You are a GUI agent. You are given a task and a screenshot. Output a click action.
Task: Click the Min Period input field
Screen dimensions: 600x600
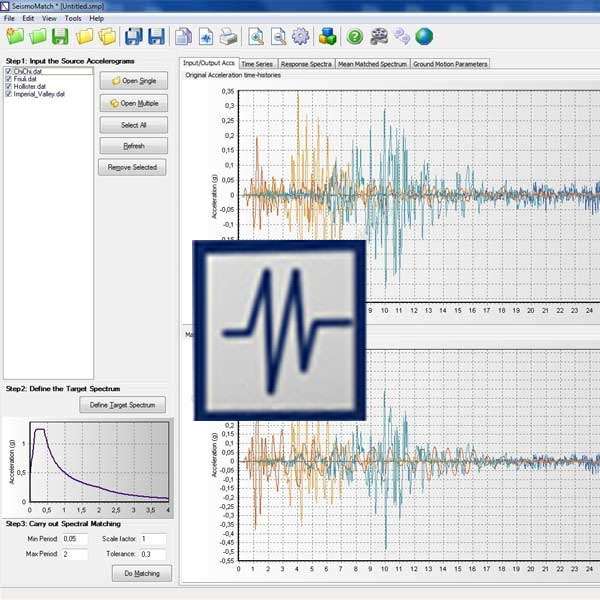coord(75,539)
